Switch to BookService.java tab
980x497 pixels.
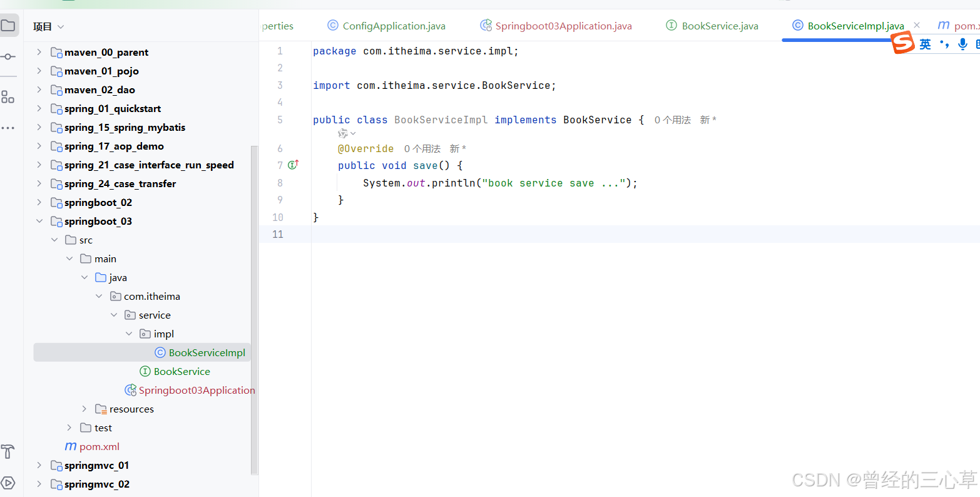coord(712,26)
